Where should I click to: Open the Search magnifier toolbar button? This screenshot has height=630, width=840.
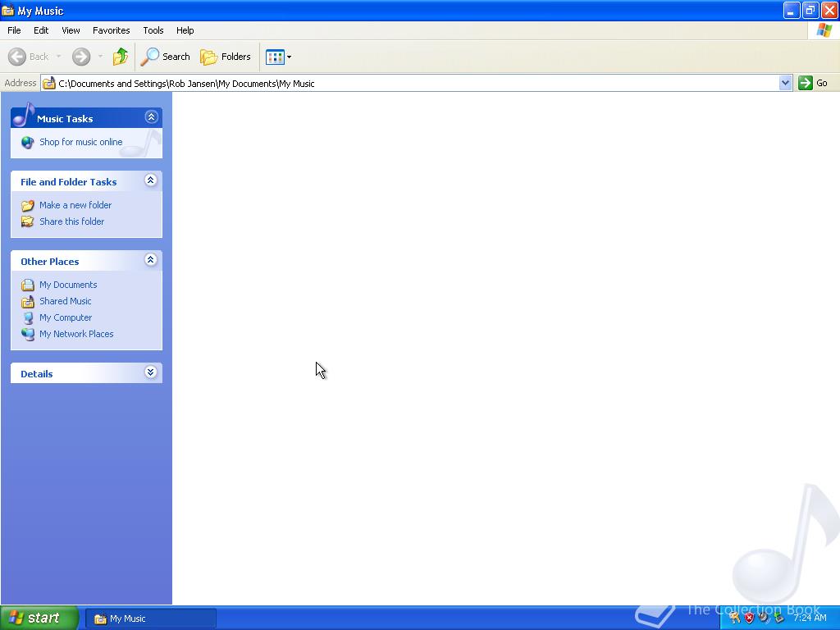pyautogui.click(x=165, y=57)
